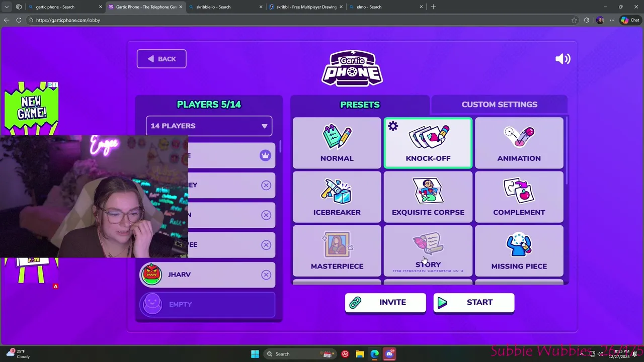This screenshot has height=362, width=644.
Task: Mute game sound with the speaker icon
Action: point(562,59)
